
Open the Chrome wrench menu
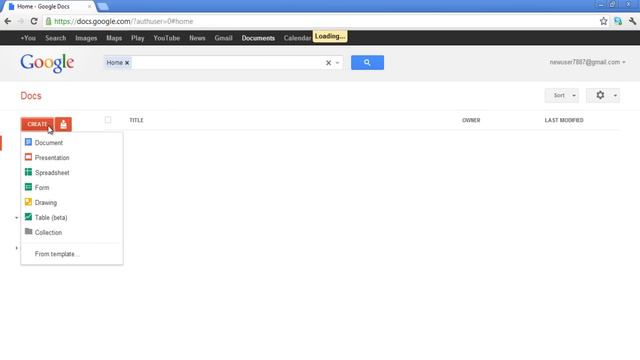(633, 21)
